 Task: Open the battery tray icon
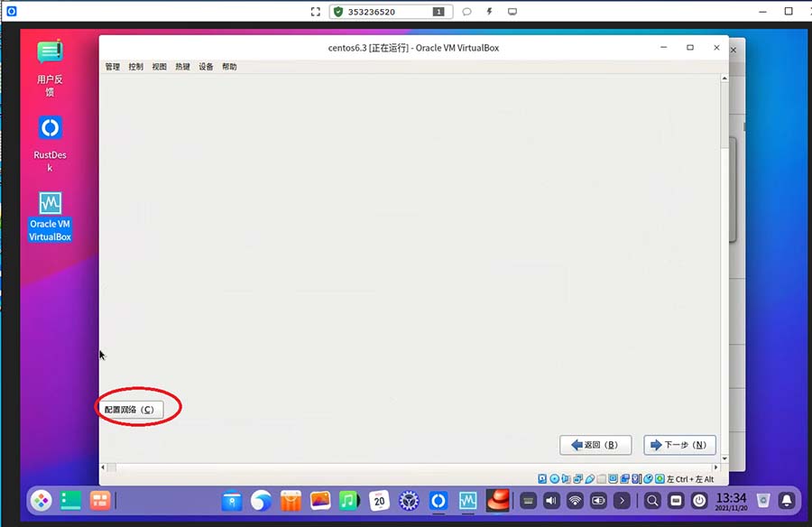[x=599, y=501]
